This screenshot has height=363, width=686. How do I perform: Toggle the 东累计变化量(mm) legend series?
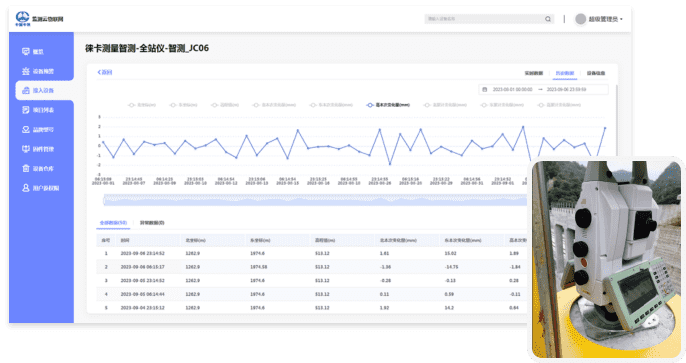502,105
